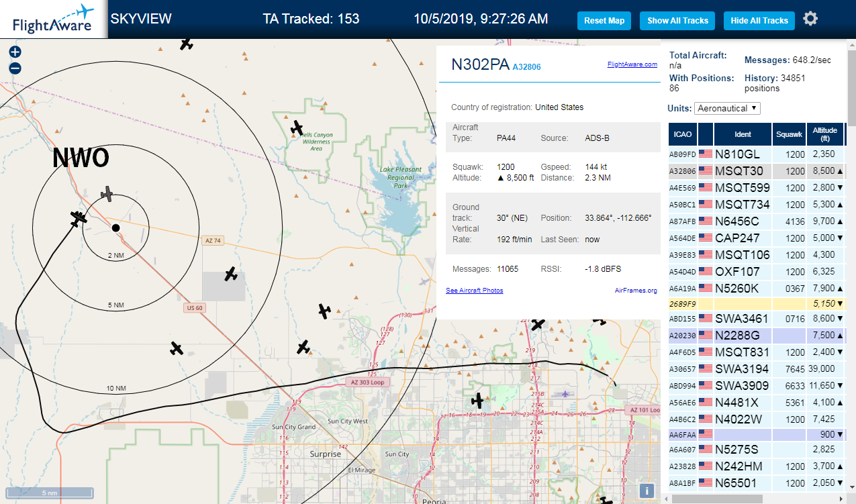Click the US flag in N5275S row
Viewport: 856px width, 504px height.
pos(706,450)
